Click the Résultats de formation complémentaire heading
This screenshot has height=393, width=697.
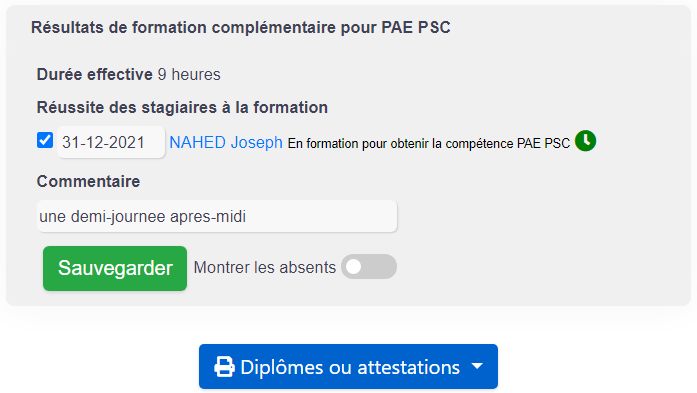coord(240,28)
